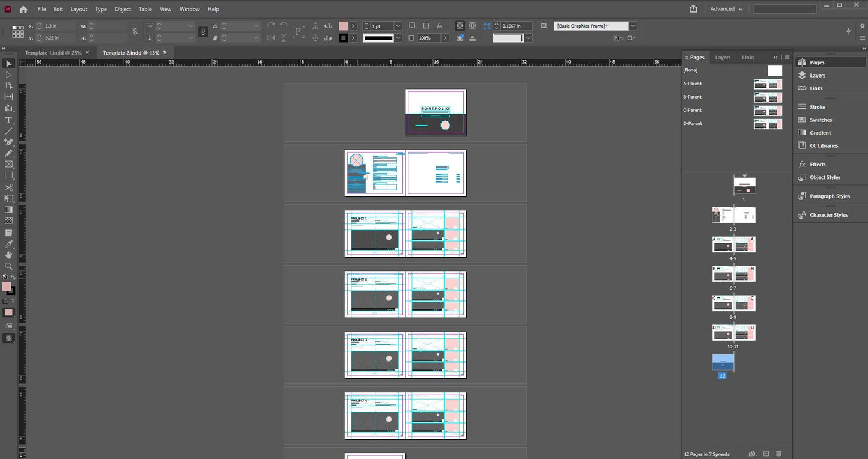Select the Eyedropper tool
Image resolution: width=868 pixels, height=459 pixels.
point(9,244)
